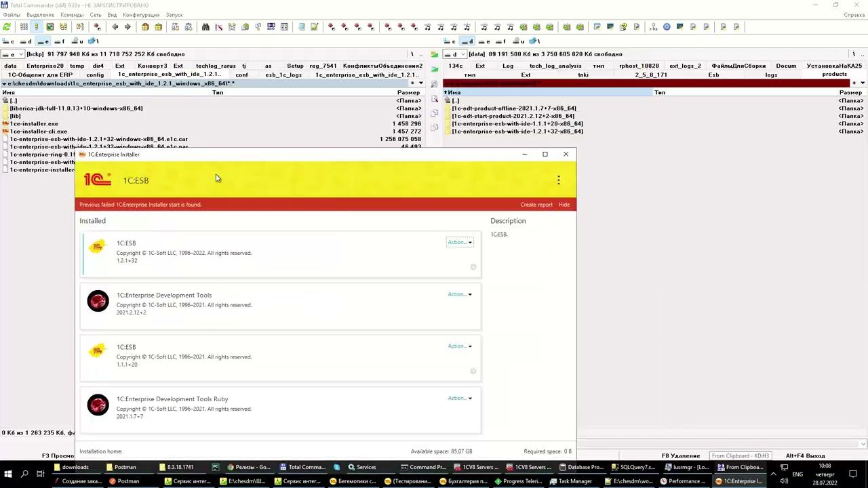Select the 1C:Enterprise Development Tools product icon
868x488 pixels.
[98, 301]
